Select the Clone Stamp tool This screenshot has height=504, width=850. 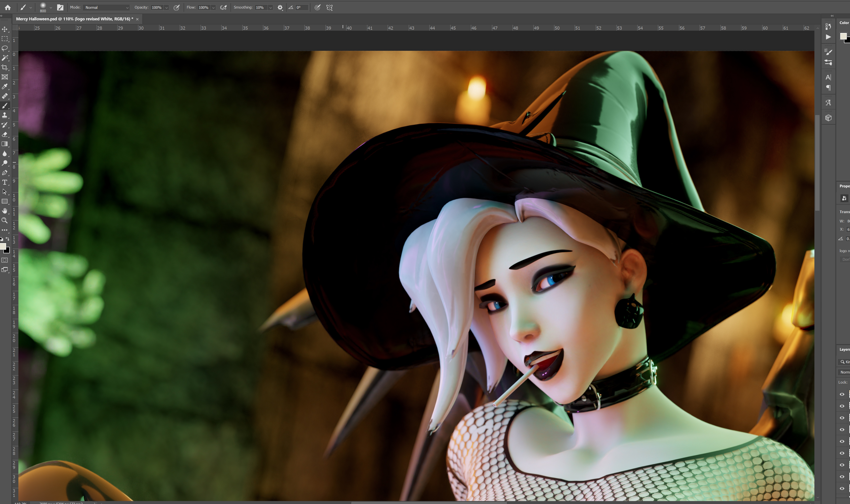click(5, 115)
